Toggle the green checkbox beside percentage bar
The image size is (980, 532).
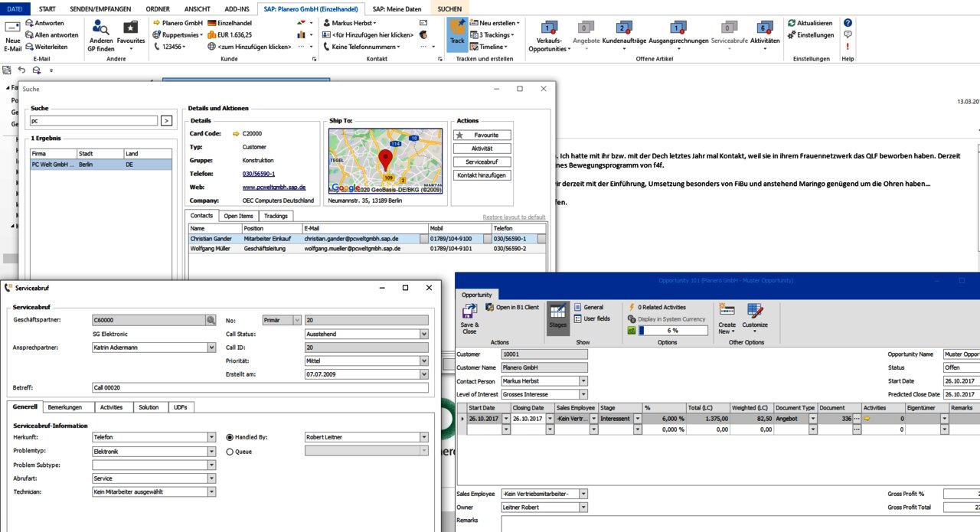point(632,331)
